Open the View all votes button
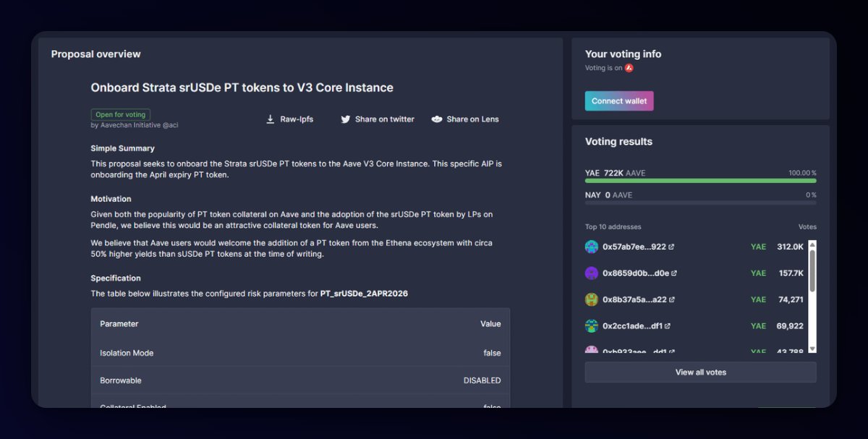The width and height of the screenshot is (868, 439). (700, 372)
